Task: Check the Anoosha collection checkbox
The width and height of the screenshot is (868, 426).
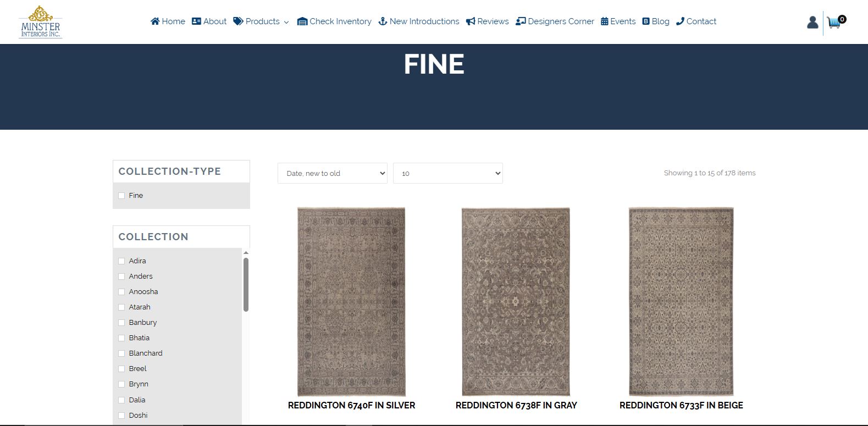Action: 121,292
